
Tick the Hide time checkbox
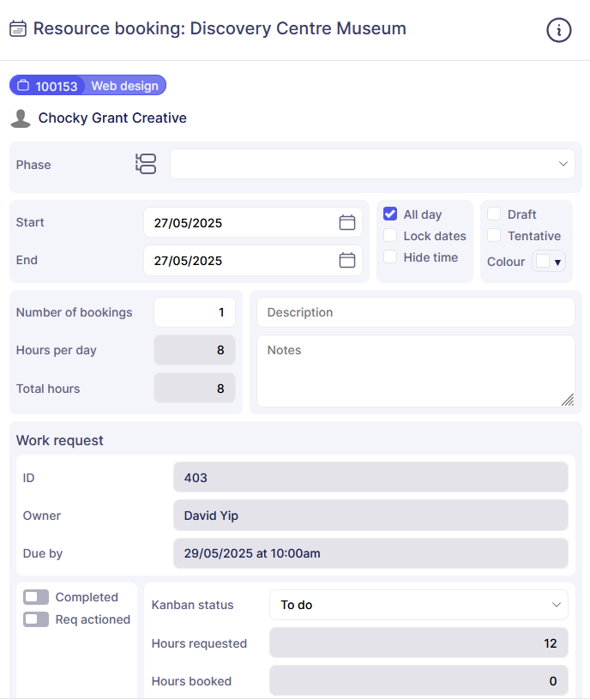pos(390,257)
